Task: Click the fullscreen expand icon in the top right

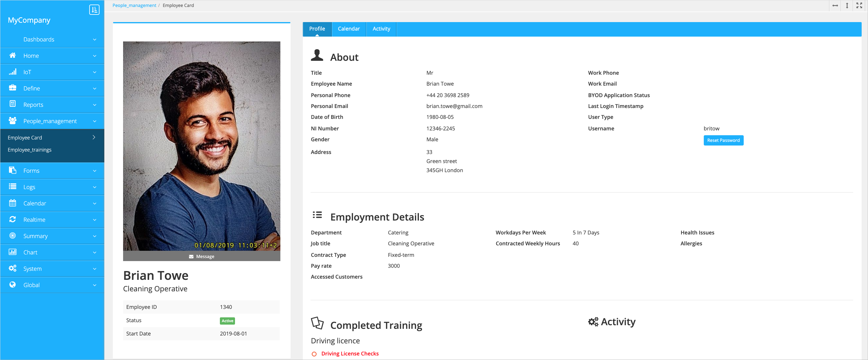Action: click(x=859, y=5)
